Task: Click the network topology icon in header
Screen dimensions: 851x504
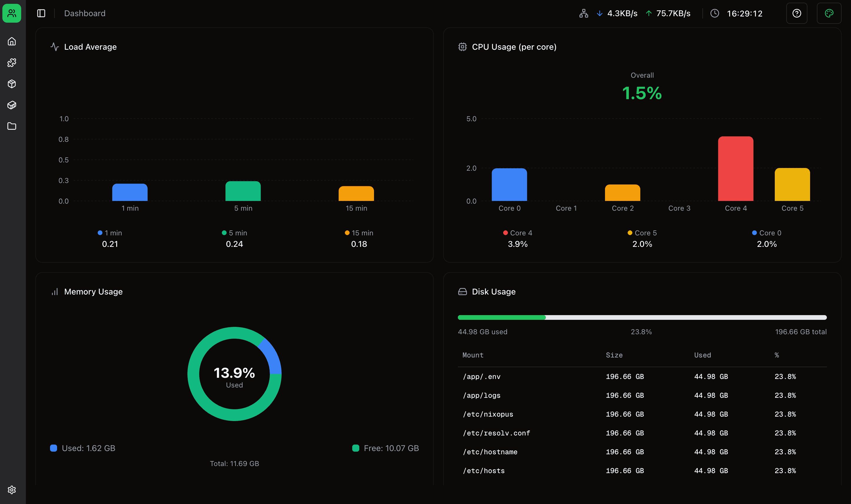Action: pyautogui.click(x=584, y=13)
